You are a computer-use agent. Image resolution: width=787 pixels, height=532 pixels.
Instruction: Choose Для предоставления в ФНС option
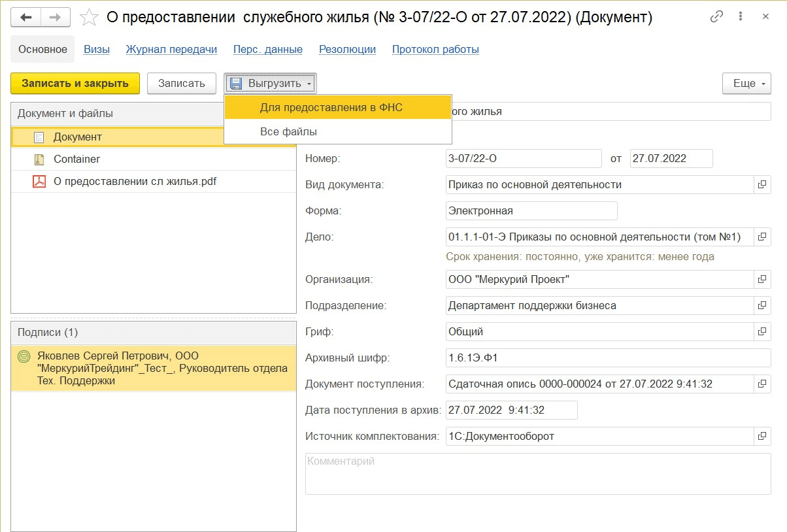click(338, 107)
